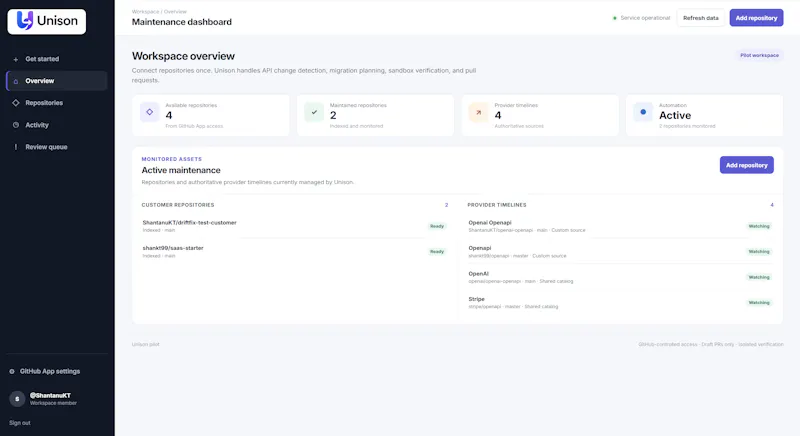Image resolution: width=800 pixels, height=436 pixels.
Task: Click the Available repositories diamond icon
Action: point(149,112)
